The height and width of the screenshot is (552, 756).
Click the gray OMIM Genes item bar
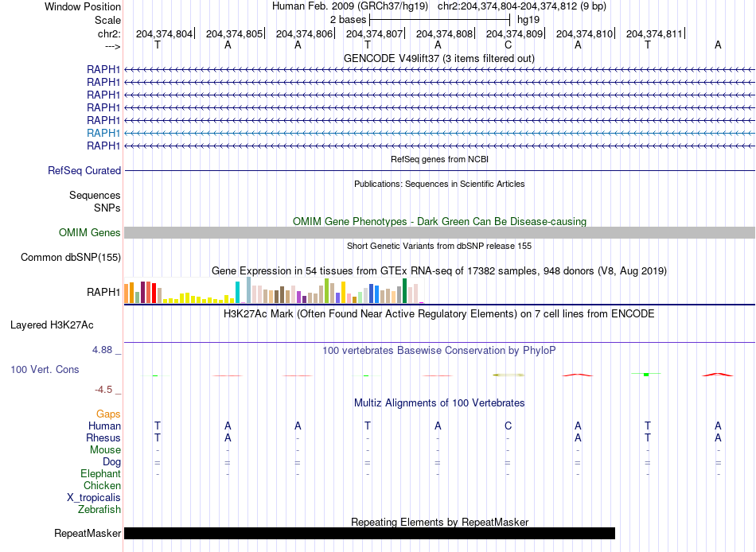(439, 233)
